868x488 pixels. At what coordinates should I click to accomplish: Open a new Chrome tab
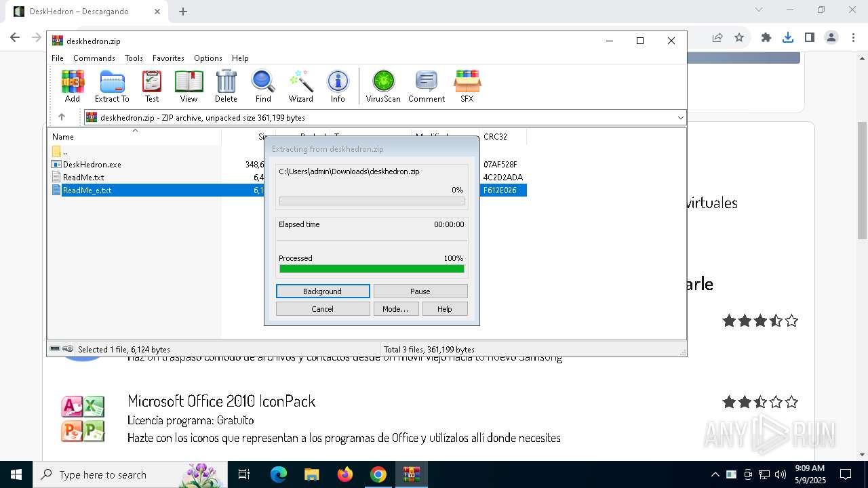click(x=183, y=12)
